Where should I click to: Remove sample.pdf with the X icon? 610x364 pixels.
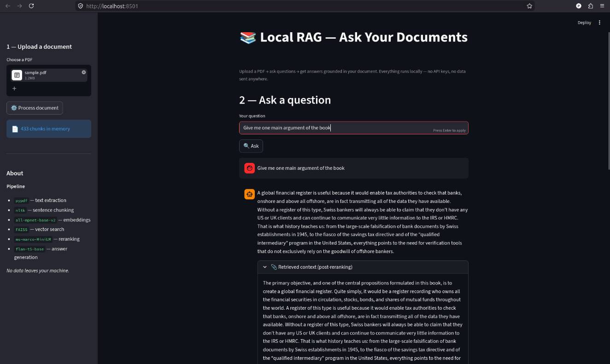(84, 72)
